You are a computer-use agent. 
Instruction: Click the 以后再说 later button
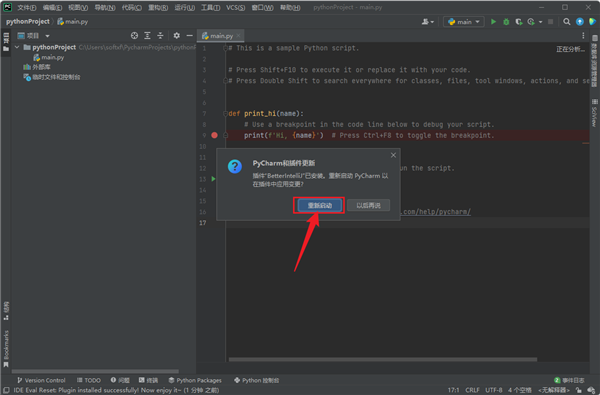368,205
